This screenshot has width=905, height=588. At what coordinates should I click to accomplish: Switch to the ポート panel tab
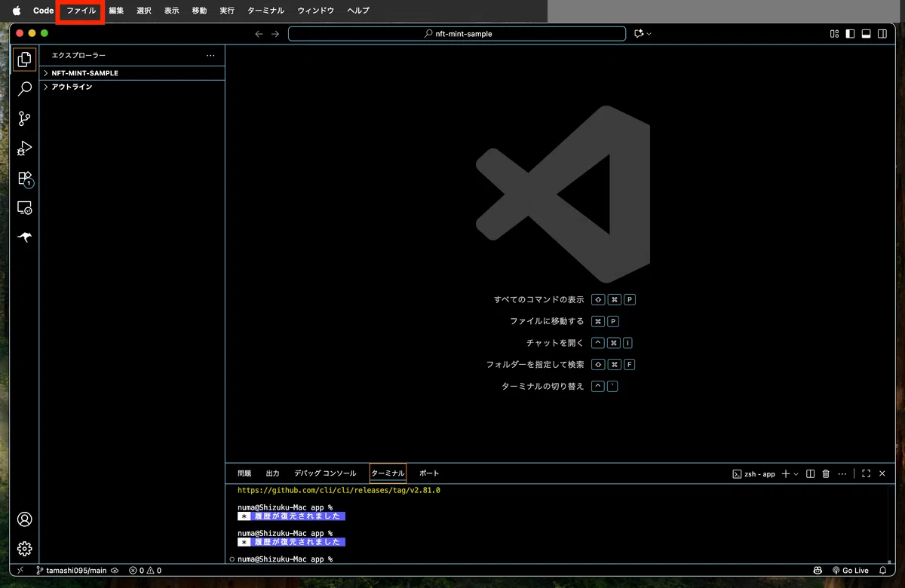pos(429,473)
